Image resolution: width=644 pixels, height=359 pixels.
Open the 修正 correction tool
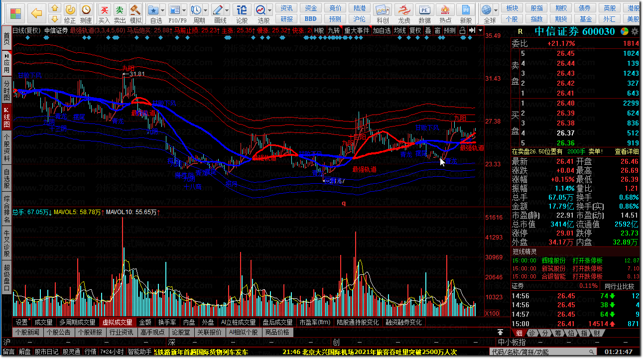(x=70, y=13)
